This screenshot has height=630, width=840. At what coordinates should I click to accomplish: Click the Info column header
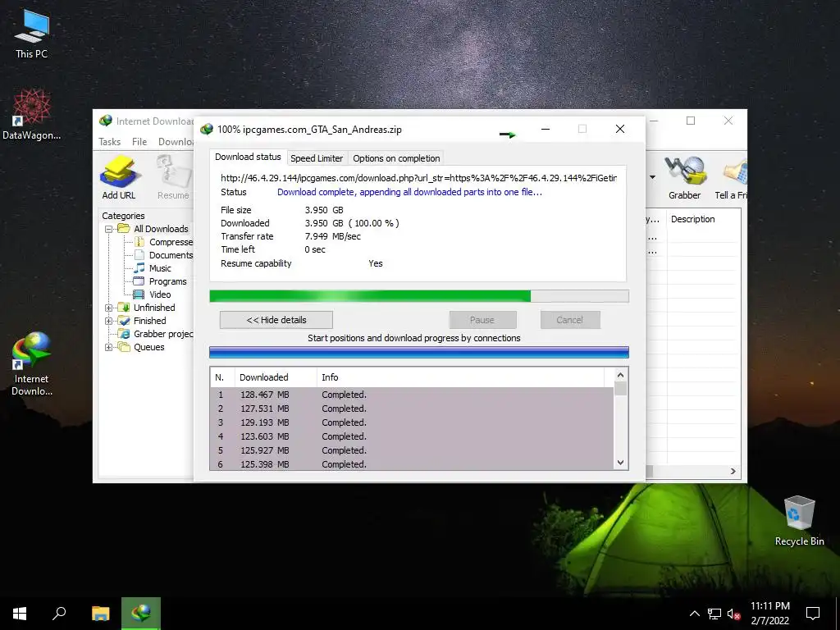pyautogui.click(x=460, y=377)
